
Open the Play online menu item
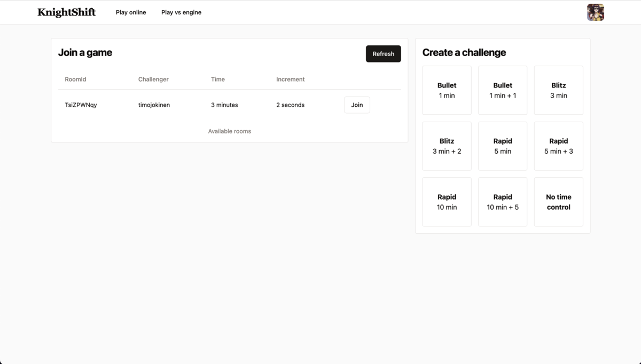point(131,12)
